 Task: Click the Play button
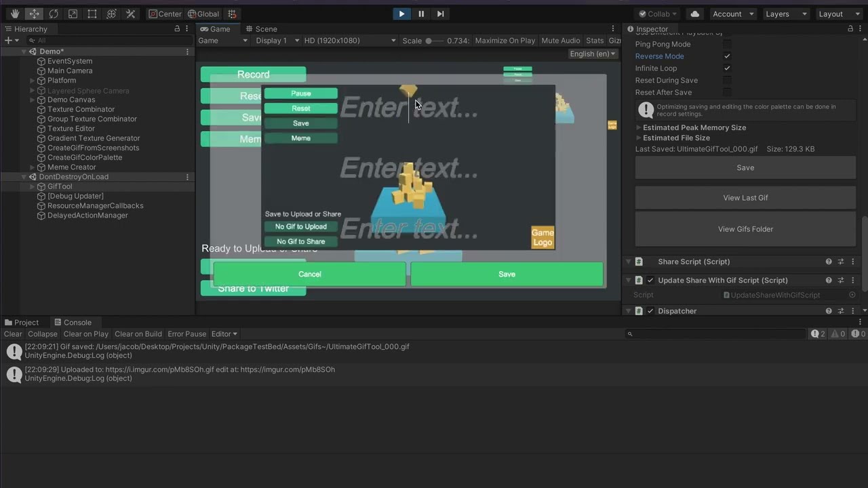[x=401, y=14]
